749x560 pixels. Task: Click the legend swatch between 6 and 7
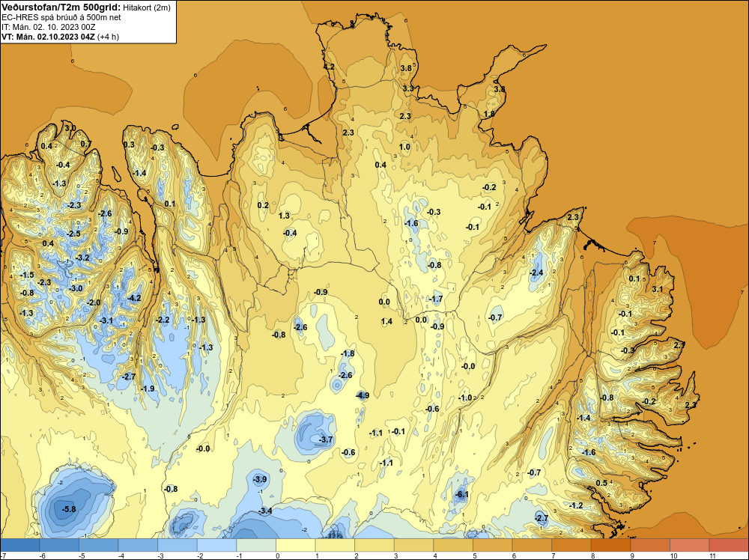pyautogui.click(x=532, y=545)
